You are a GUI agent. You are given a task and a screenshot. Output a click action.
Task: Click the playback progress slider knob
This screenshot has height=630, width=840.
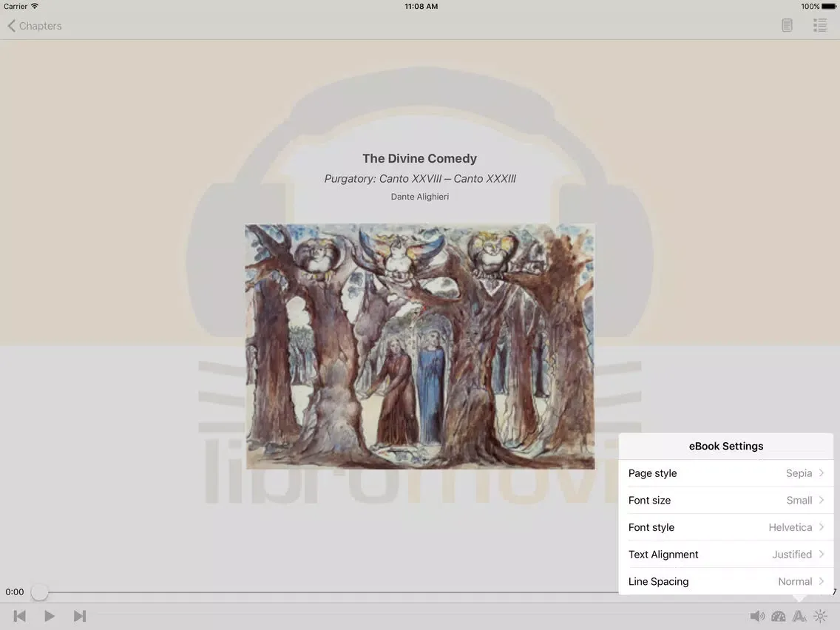(x=39, y=592)
